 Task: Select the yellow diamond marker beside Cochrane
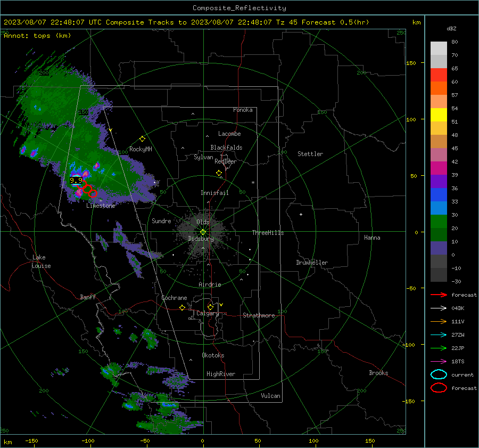(183, 308)
